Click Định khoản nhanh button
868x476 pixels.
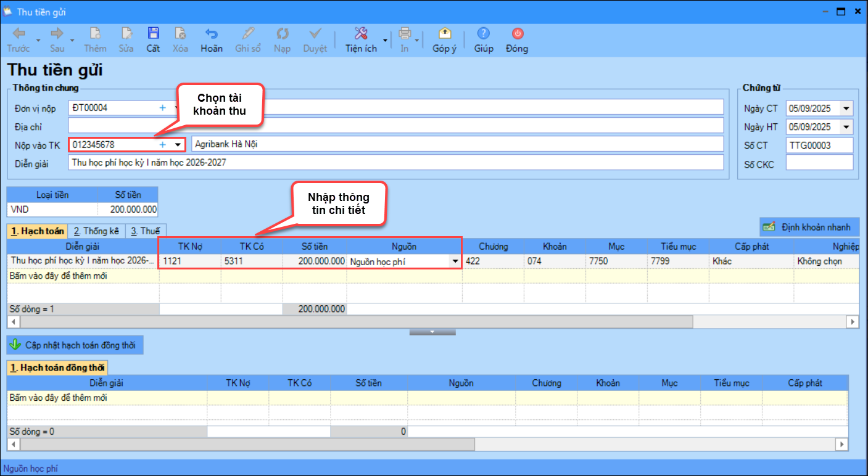tap(809, 227)
